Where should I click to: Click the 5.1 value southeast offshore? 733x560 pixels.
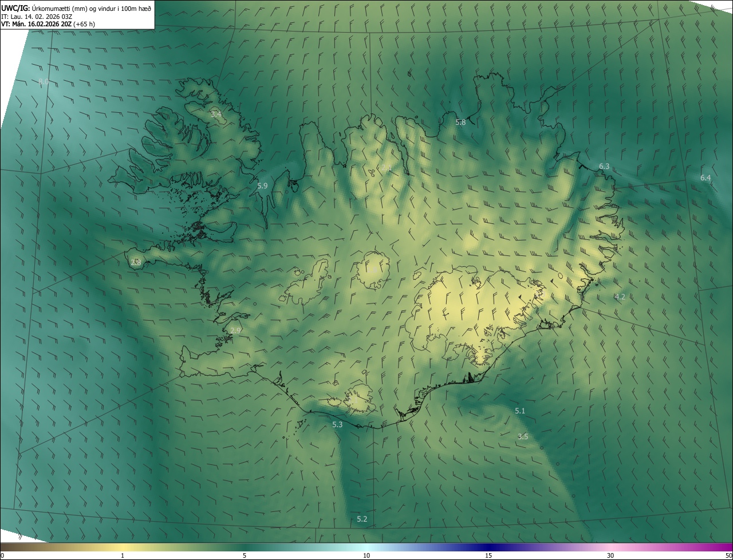point(520,411)
